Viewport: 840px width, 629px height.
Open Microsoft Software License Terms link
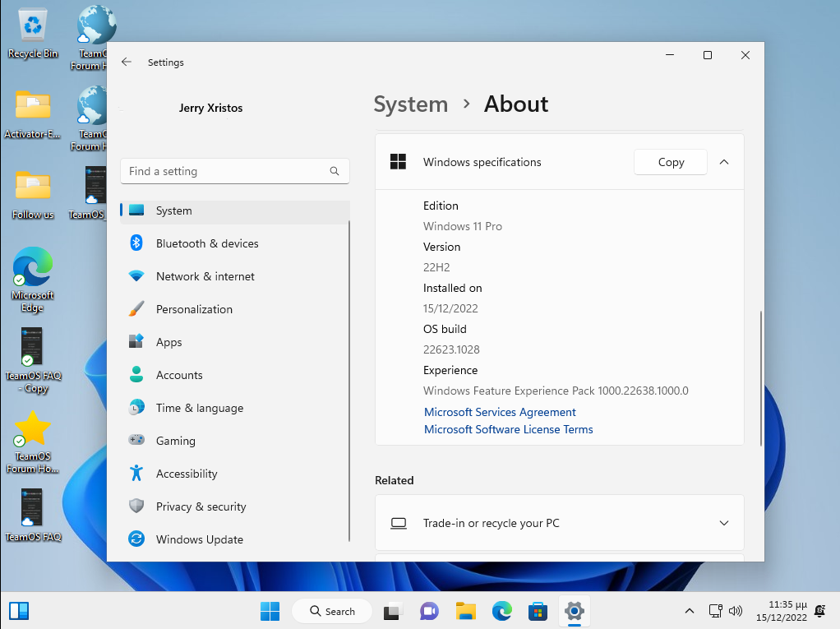click(x=508, y=429)
